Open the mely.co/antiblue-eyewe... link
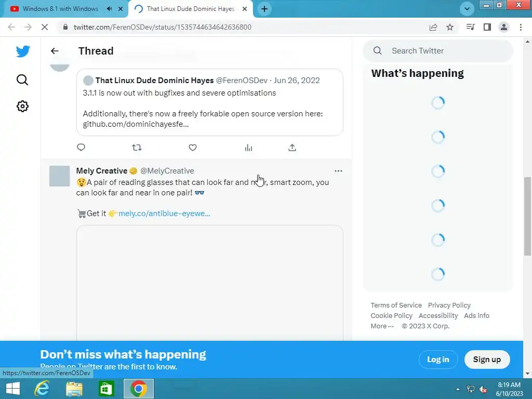 [x=164, y=214]
